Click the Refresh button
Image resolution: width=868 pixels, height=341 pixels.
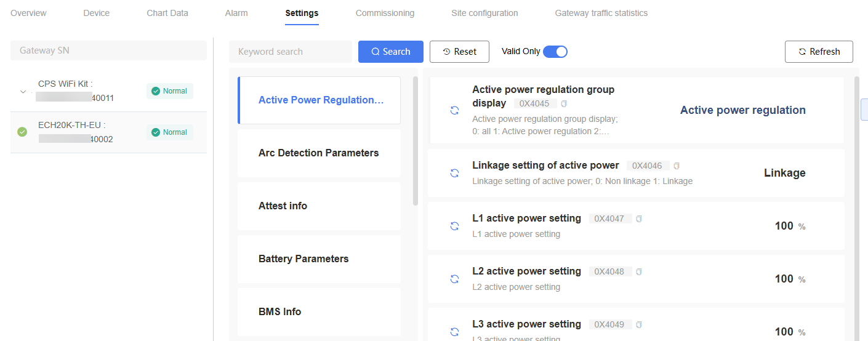[819, 52]
